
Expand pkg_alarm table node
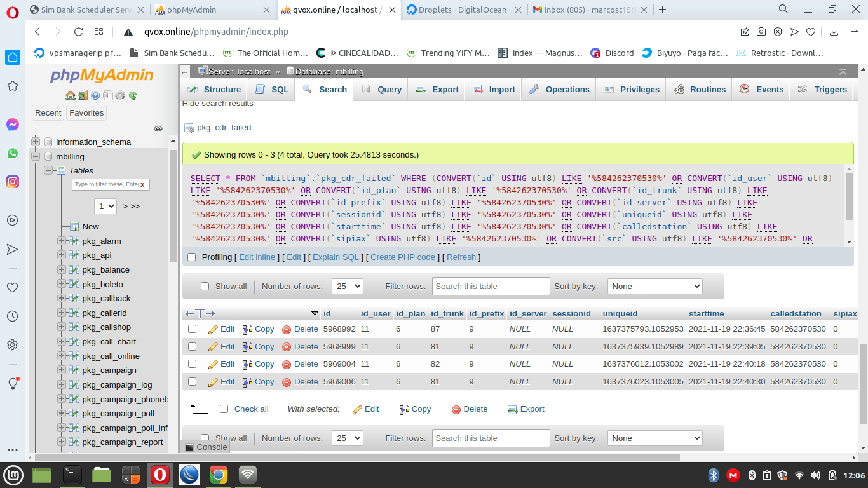tap(61, 241)
